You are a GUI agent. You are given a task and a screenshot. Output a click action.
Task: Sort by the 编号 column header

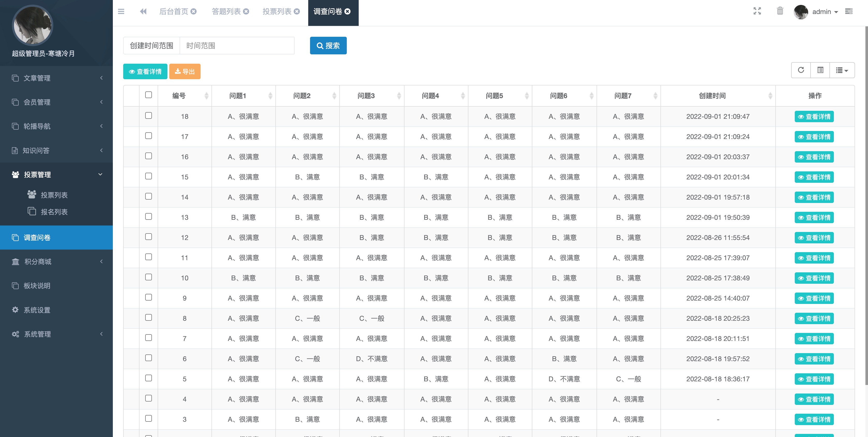[x=185, y=96]
